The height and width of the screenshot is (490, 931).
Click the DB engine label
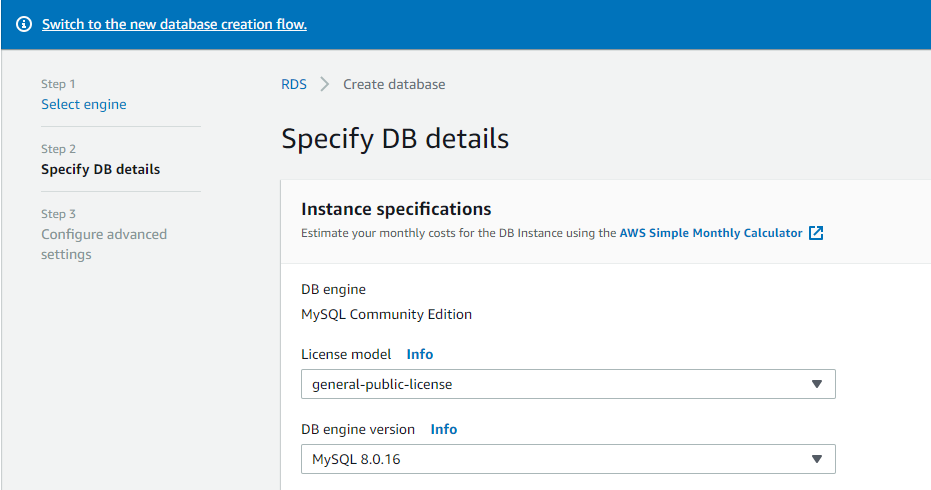tap(333, 289)
